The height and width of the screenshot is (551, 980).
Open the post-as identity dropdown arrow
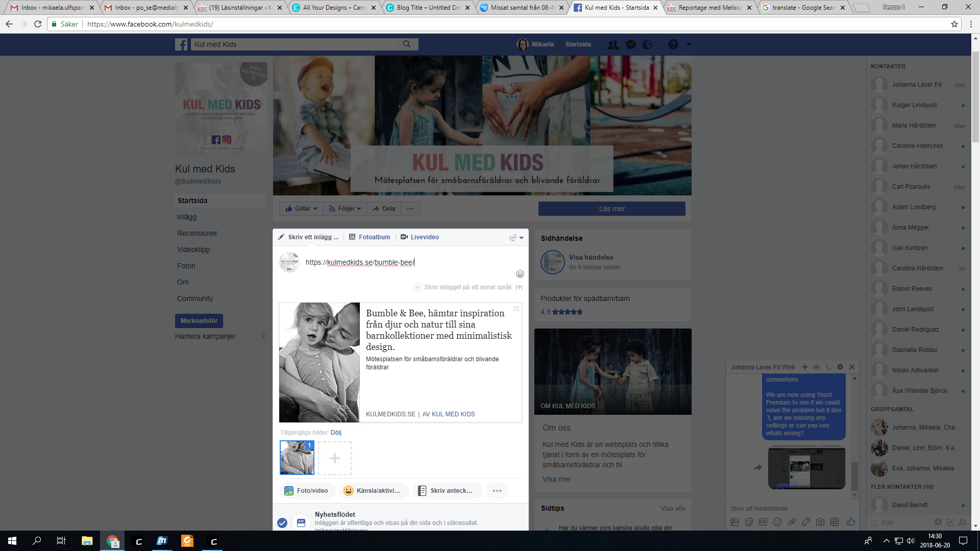(x=517, y=238)
